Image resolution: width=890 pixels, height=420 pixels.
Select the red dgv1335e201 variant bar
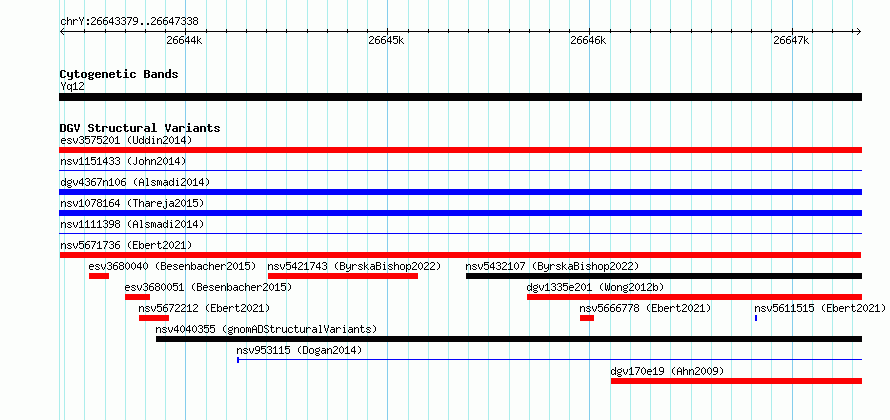tap(694, 297)
